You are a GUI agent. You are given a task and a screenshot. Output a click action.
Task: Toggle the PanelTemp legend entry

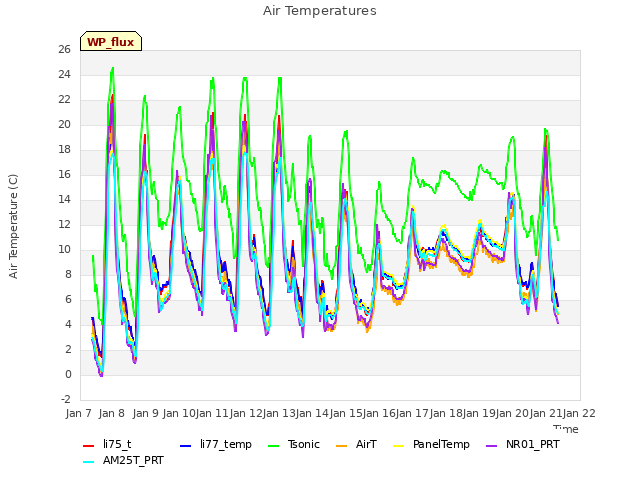tap(431, 444)
